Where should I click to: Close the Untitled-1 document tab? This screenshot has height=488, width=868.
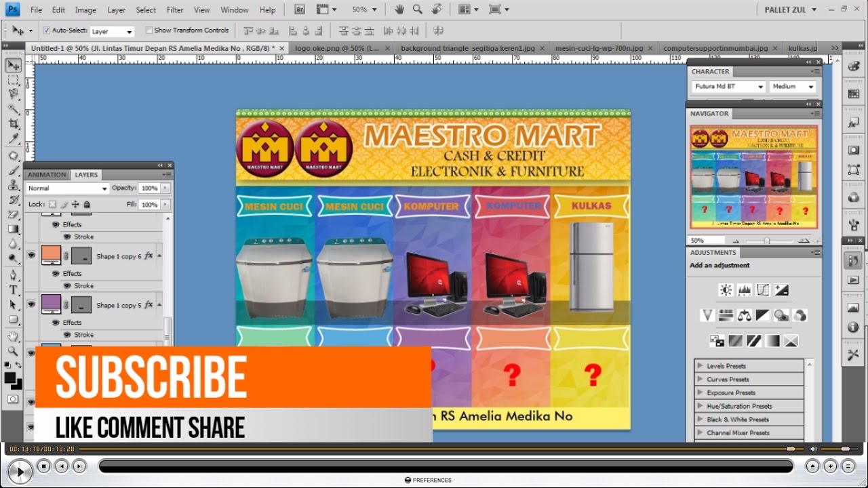[282, 48]
